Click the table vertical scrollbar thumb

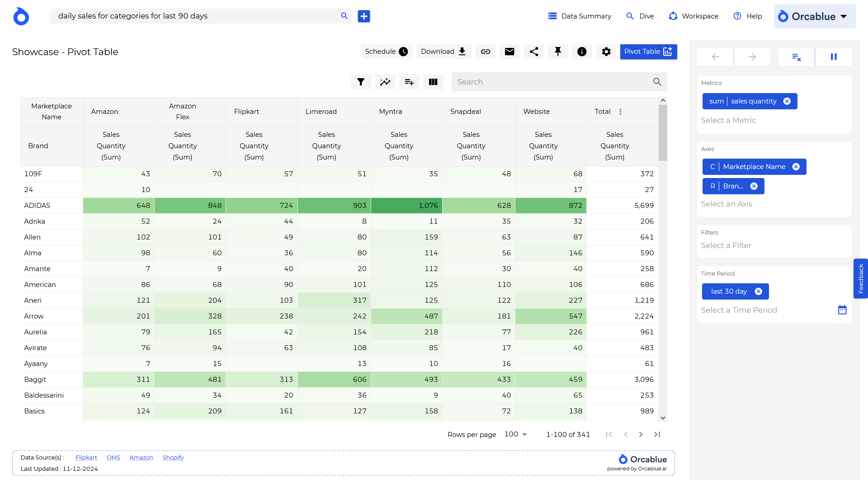pos(663,133)
